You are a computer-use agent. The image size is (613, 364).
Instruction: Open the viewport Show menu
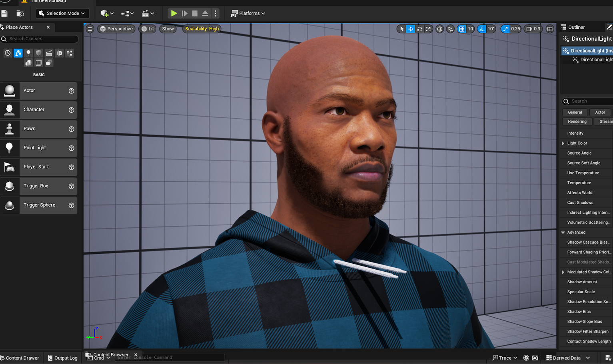[168, 29]
